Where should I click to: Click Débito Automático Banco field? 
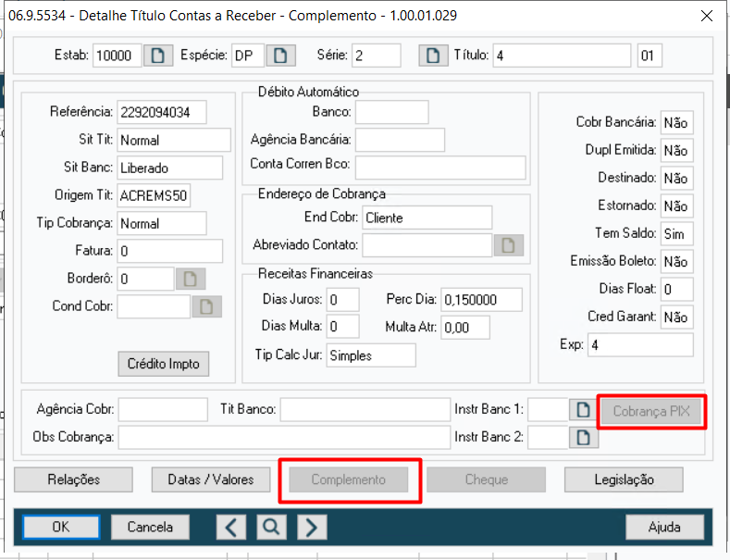pyautogui.click(x=392, y=112)
